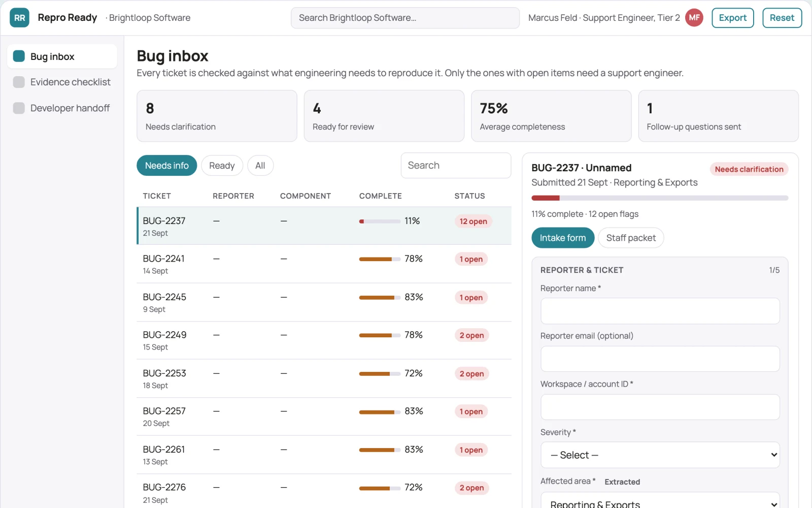Click the Workspace / account ID field
812x508 pixels.
pos(660,407)
